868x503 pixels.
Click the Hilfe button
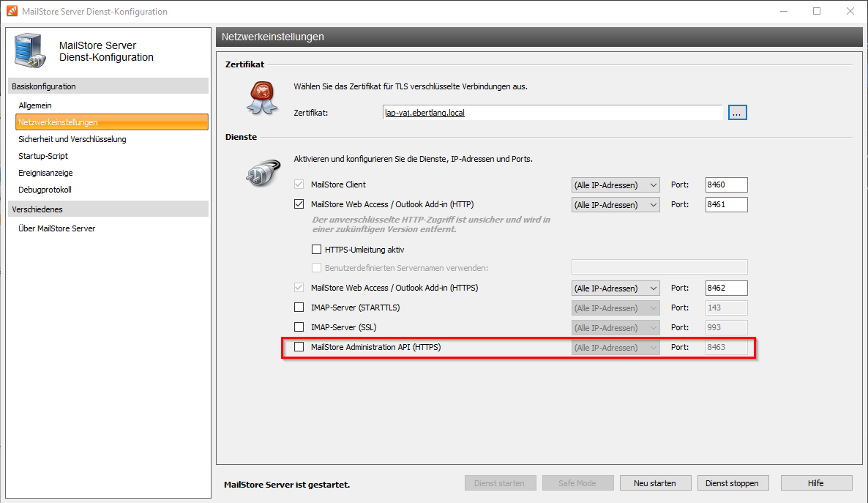pos(816,483)
